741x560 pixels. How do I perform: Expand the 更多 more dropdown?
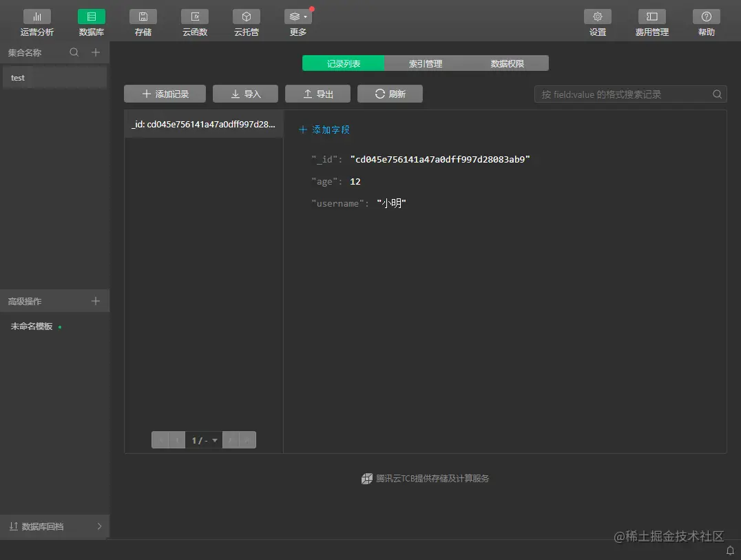pos(298,23)
